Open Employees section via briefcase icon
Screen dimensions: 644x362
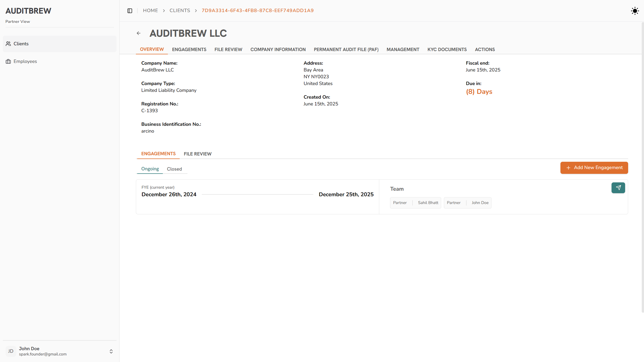pos(9,61)
